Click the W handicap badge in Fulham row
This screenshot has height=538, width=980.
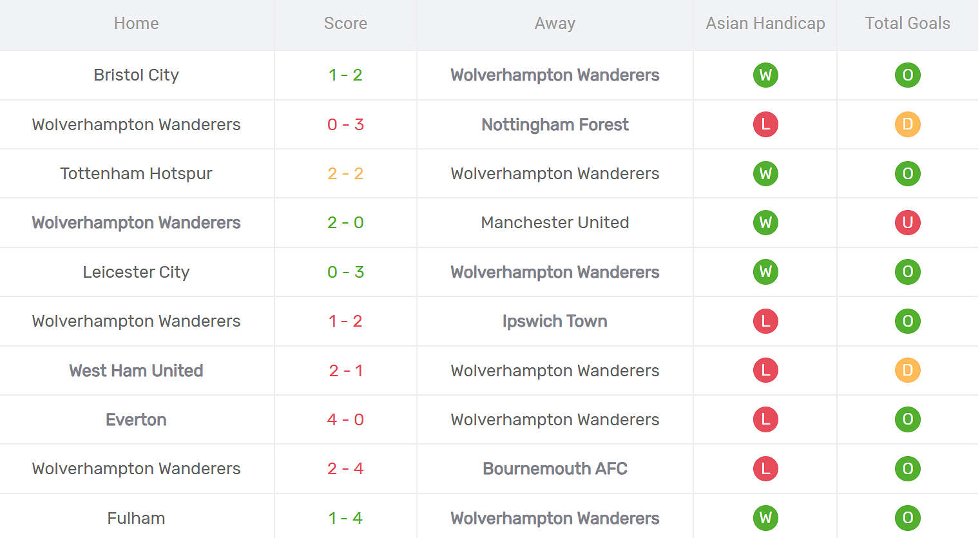[x=765, y=518]
